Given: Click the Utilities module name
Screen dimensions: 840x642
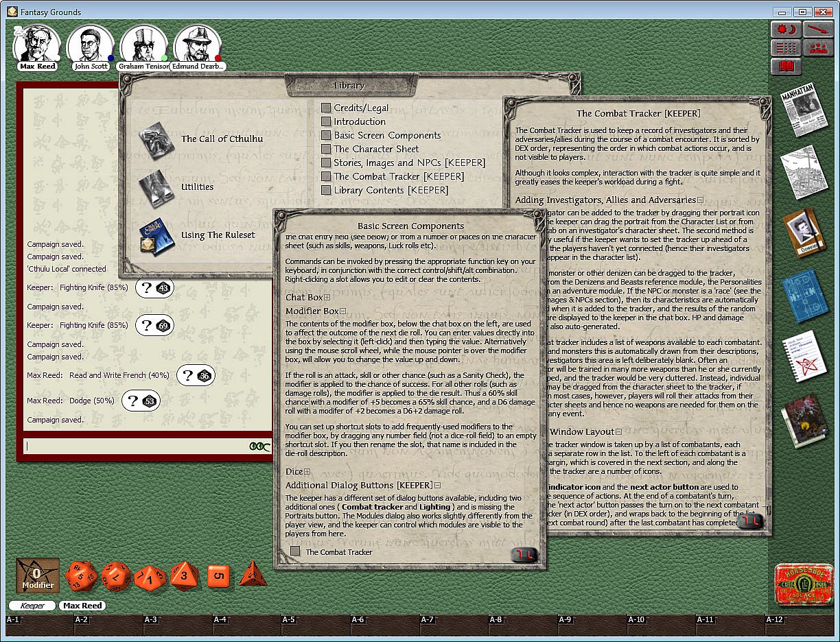Looking at the screenshot, I should 197,187.
